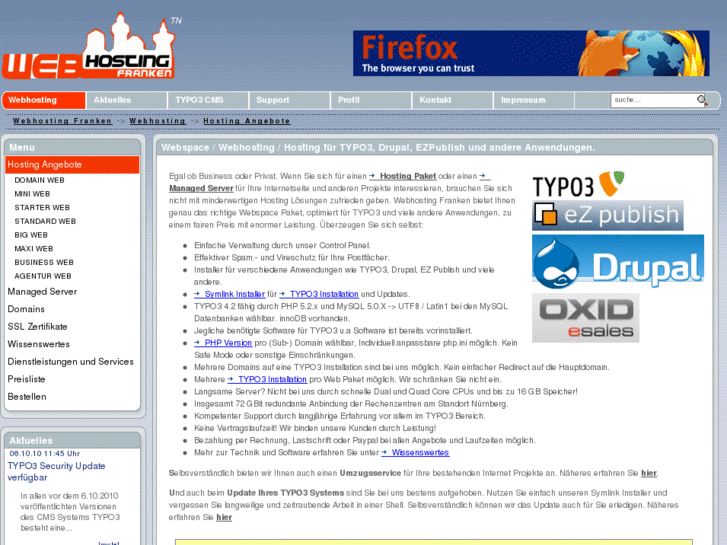This screenshot has height=545, width=727.
Task: Click the Webhosting Franken logo
Action: 89,47
